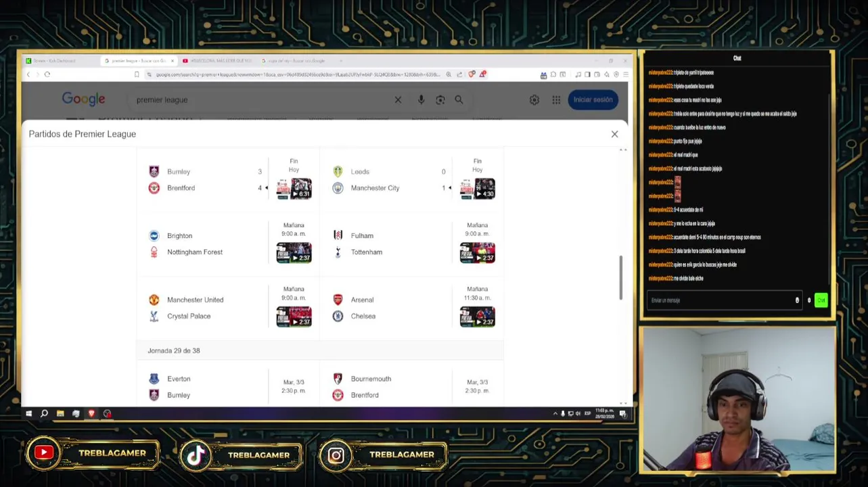
Task: Switch to the copa del rey Google tab
Action: 294,61
